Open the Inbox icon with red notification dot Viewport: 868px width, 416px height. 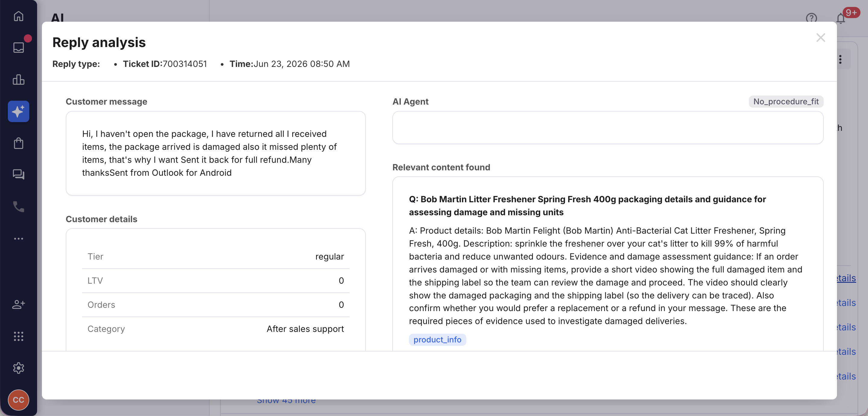(x=18, y=48)
